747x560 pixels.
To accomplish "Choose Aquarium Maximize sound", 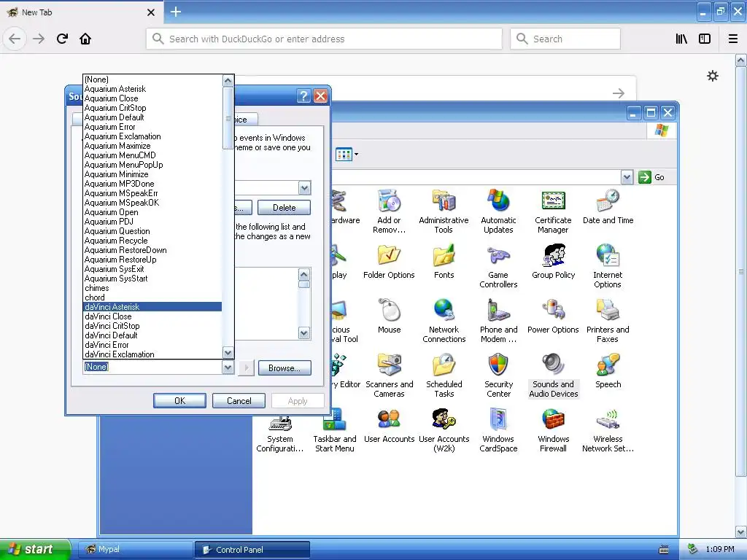I will point(152,146).
